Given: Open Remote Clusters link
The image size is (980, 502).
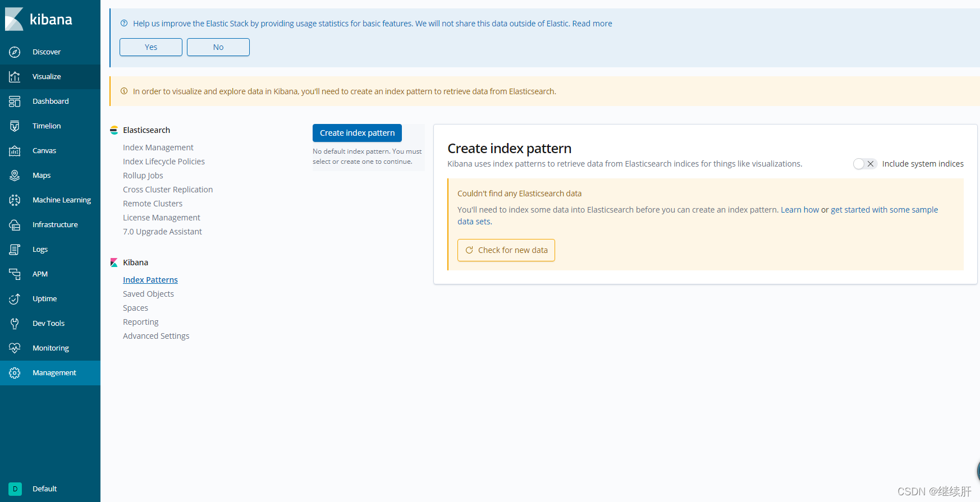Looking at the screenshot, I should [153, 204].
